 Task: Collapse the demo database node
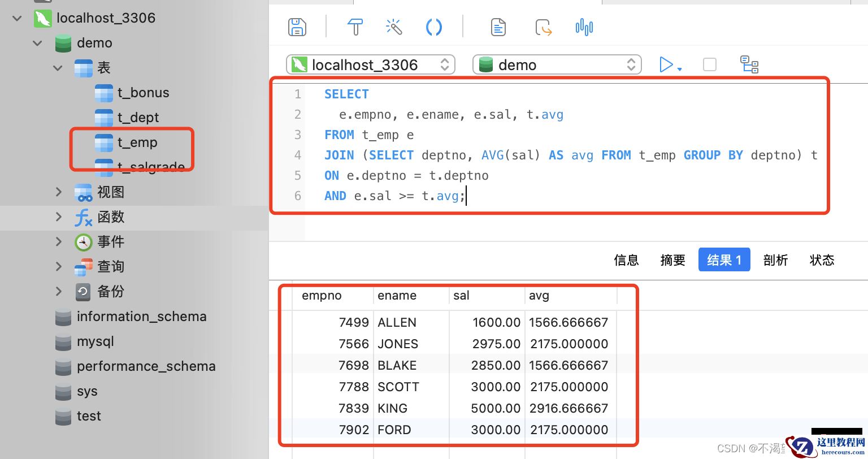click(38, 43)
